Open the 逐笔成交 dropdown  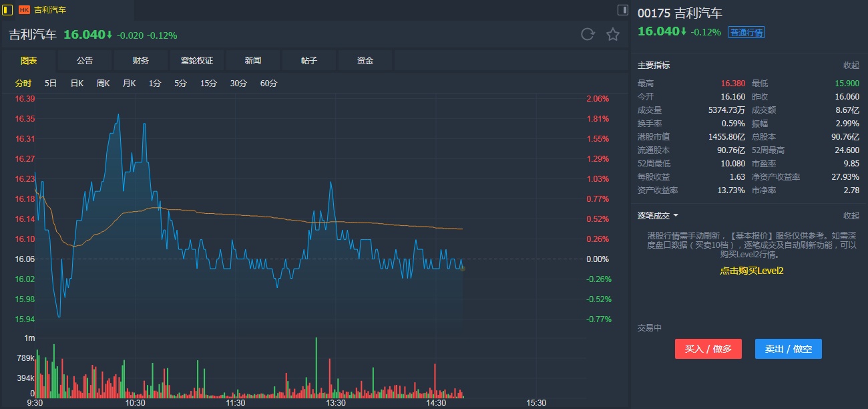tap(658, 216)
